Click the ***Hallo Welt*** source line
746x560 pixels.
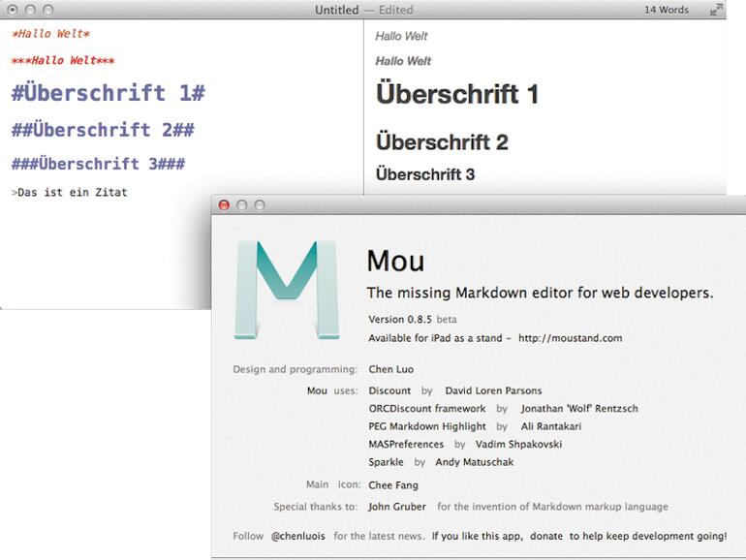coord(63,60)
